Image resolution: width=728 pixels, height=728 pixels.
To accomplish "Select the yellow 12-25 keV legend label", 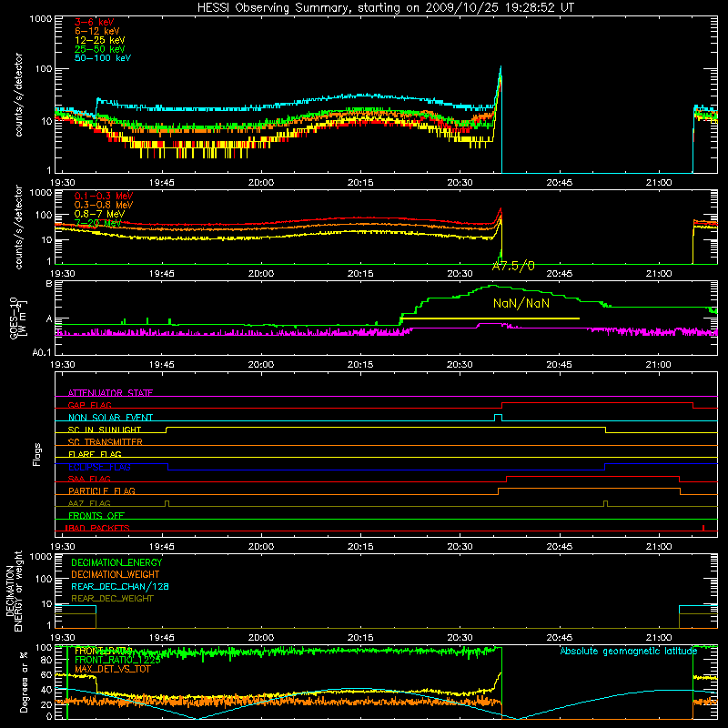I will click(99, 40).
